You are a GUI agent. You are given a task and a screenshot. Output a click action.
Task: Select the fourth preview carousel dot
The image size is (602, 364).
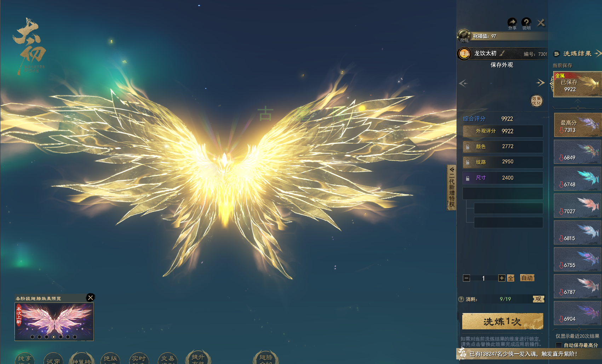click(x=53, y=337)
